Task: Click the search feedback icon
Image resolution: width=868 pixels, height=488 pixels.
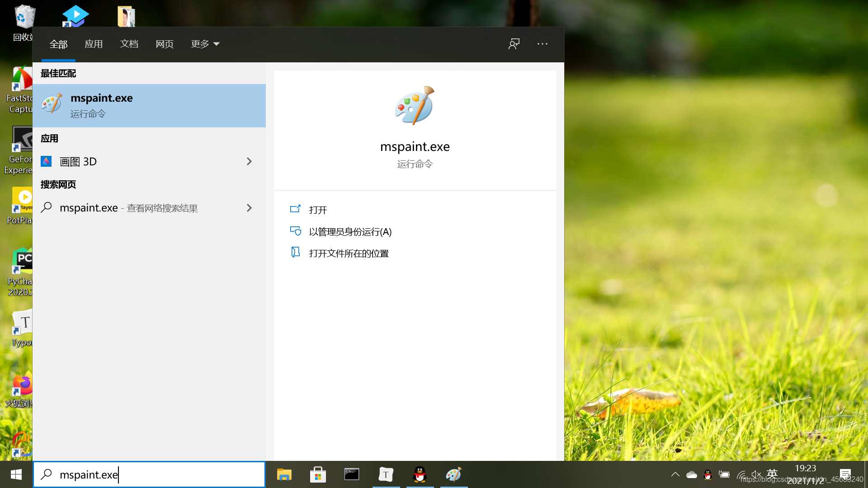Action: tap(514, 44)
